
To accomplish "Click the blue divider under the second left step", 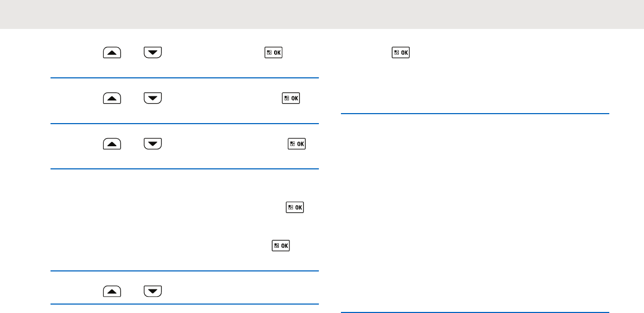I will click(x=185, y=124).
